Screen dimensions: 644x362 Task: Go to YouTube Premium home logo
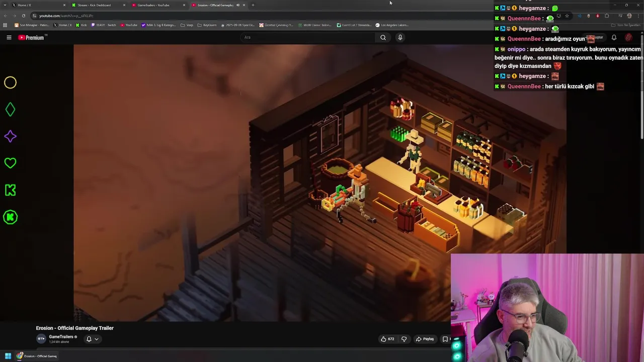[x=32, y=37]
